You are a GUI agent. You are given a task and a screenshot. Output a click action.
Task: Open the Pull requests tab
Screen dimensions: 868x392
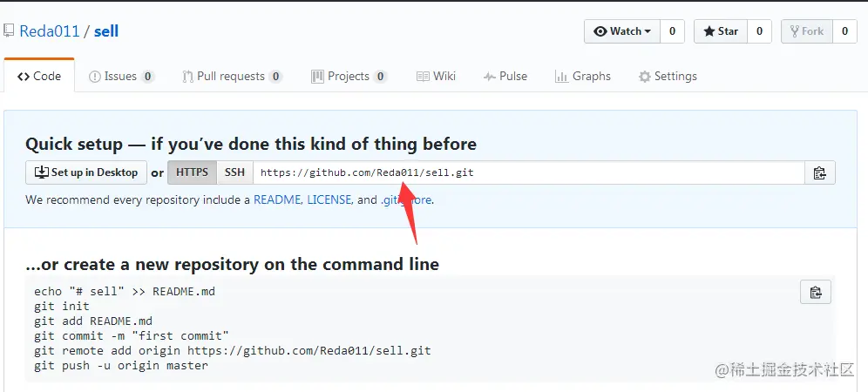(x=233, y=77)
